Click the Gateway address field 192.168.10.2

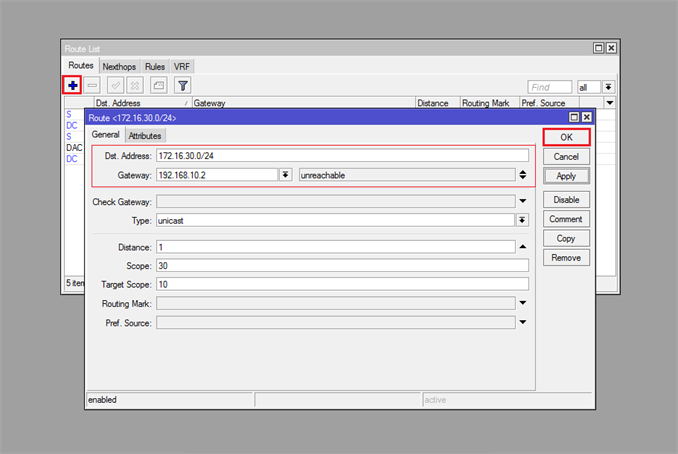[x=217, y=175]
